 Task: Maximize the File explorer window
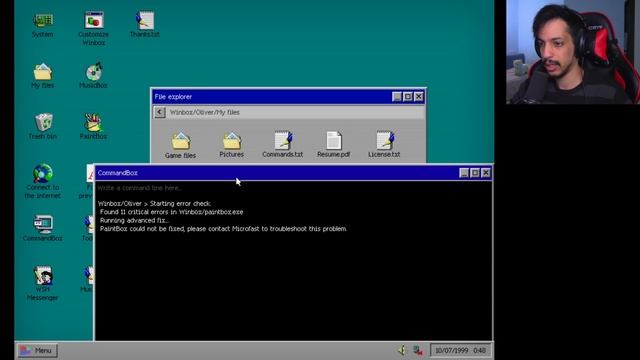pos(408,97)
